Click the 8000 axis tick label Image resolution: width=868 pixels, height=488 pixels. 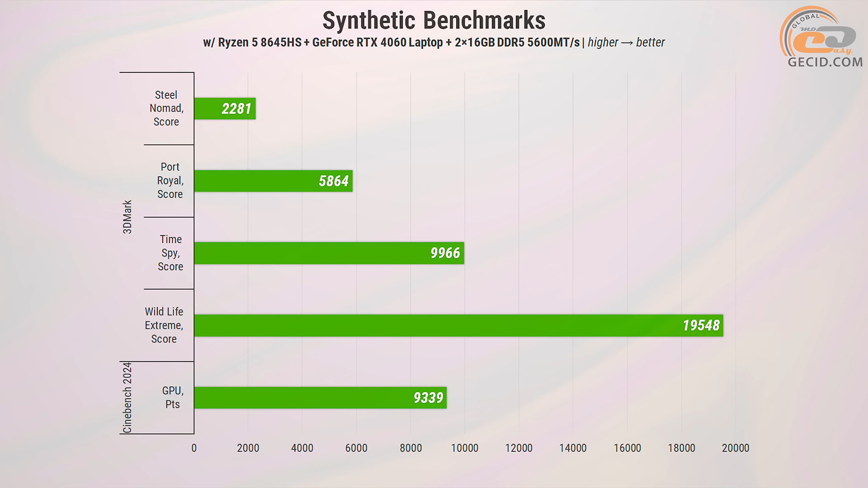click(410, 448)
